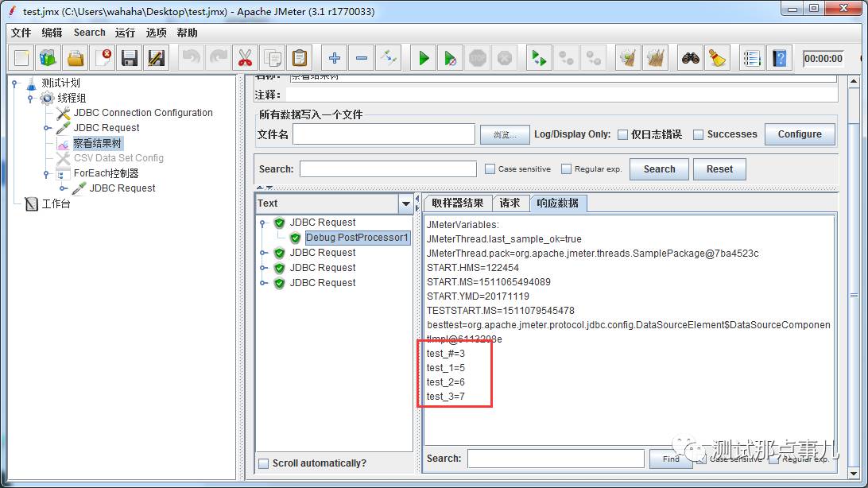This screenshot has width=868, height=488.
Task: Open the 帮助 menu
Action: click(187, 33)
